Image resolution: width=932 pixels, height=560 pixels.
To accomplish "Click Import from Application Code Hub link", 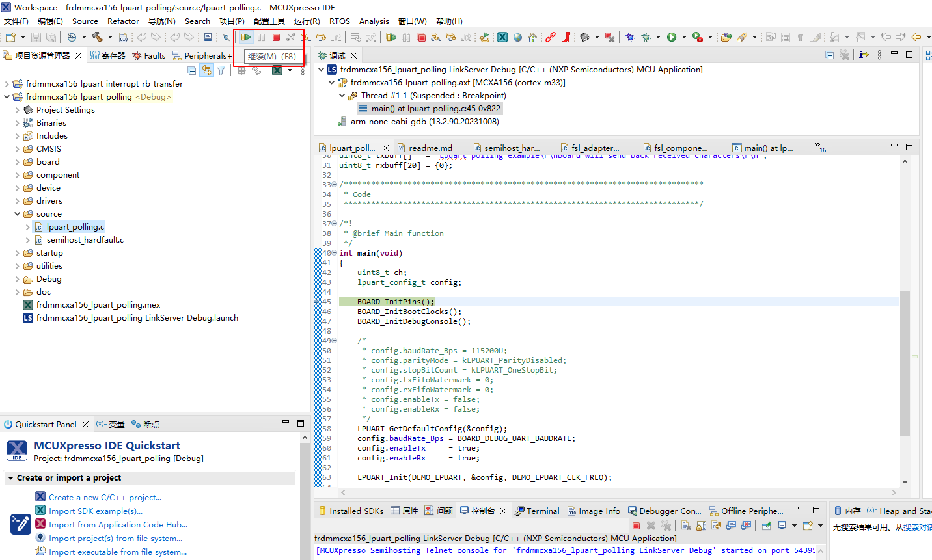I will [118, 525].
